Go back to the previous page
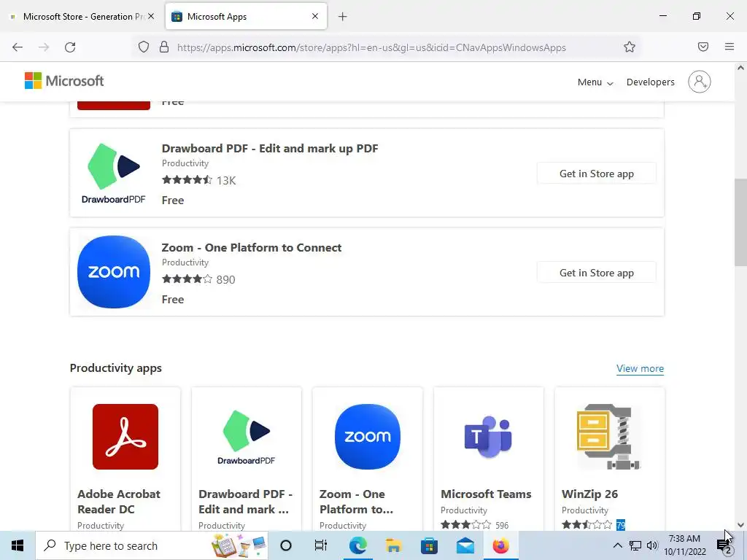The image size is (747, 560). (x=18, y=47)
